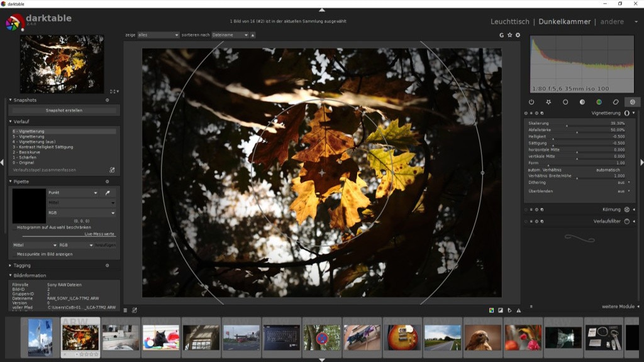Click the Körnung module grain icon
Image resolution: width=644 pixels, height=362 pixels.
pos(627,209)
